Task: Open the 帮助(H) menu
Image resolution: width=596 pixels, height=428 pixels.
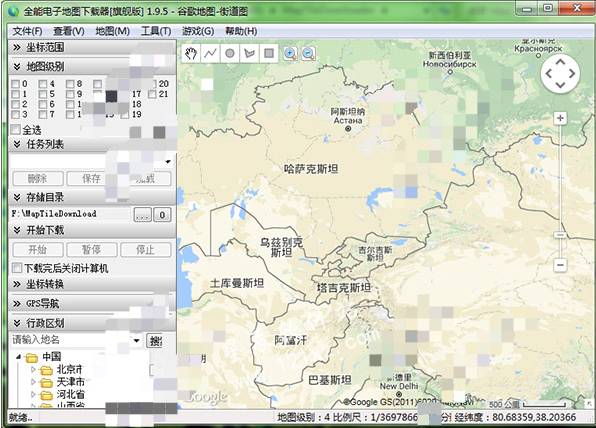Action: pyautogui.click(x=241, y=31)
